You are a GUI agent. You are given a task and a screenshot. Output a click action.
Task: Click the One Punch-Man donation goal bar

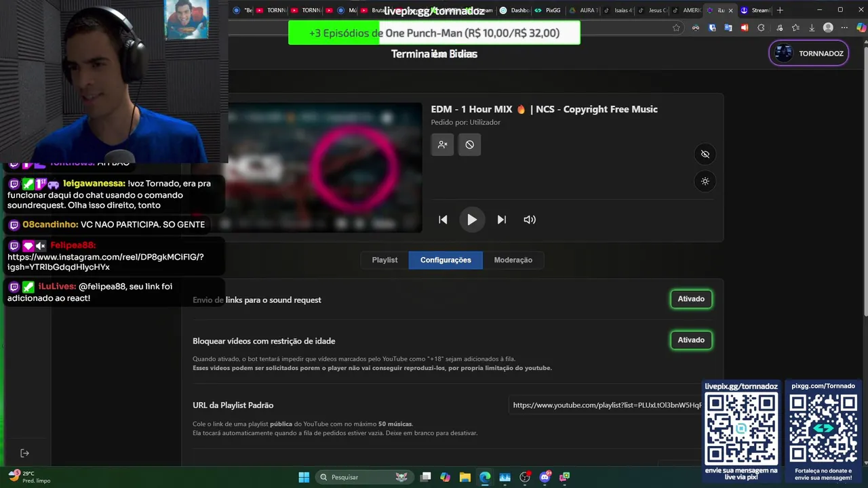(x=434, y=33)
